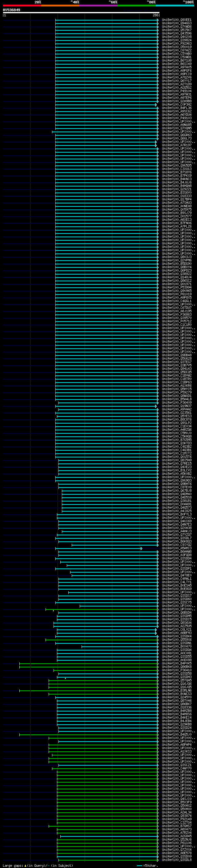Select hit UniRef100_Q5I5K7
The width and height of the screenshot is (197, 868).
coord(176,30)
